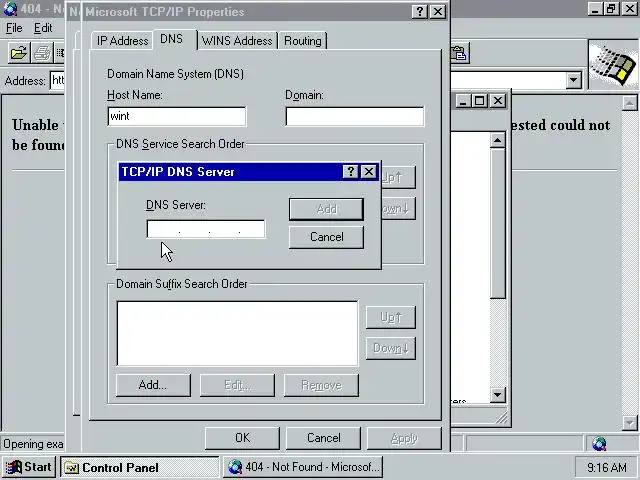Image resolution: width=640 pixels, height=480 pixels.
Task: Click Down button for Domain Suffix order
Action: click(x=391, y=348)
